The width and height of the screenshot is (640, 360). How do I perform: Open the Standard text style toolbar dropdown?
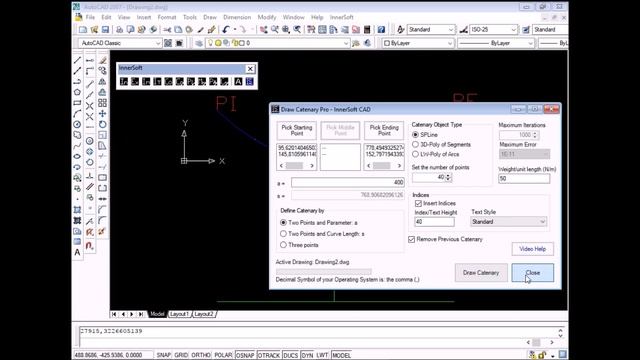[x=431, y=29]
